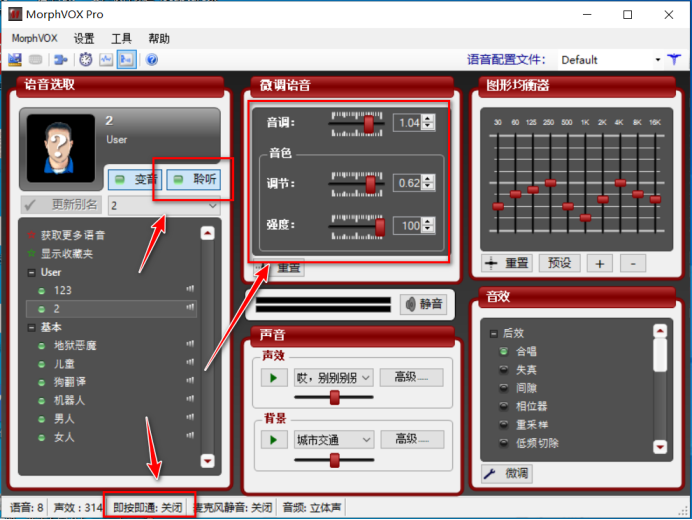This screenshot has height=520, width=692.
Task: Open 高级 options for 背景
Action: point(412,440)
